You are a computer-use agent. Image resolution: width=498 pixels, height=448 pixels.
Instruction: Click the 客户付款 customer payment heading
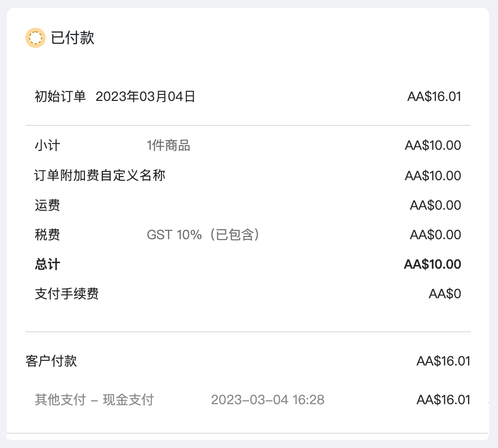click(51, 361)
